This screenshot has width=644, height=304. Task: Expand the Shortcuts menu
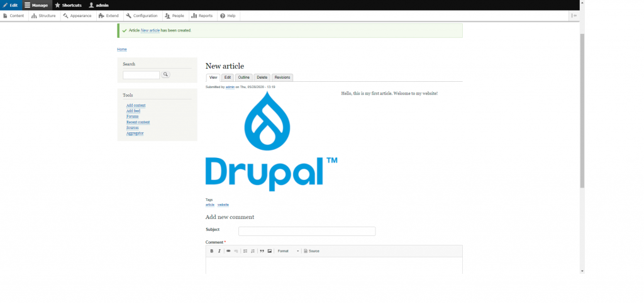[68, 5]
